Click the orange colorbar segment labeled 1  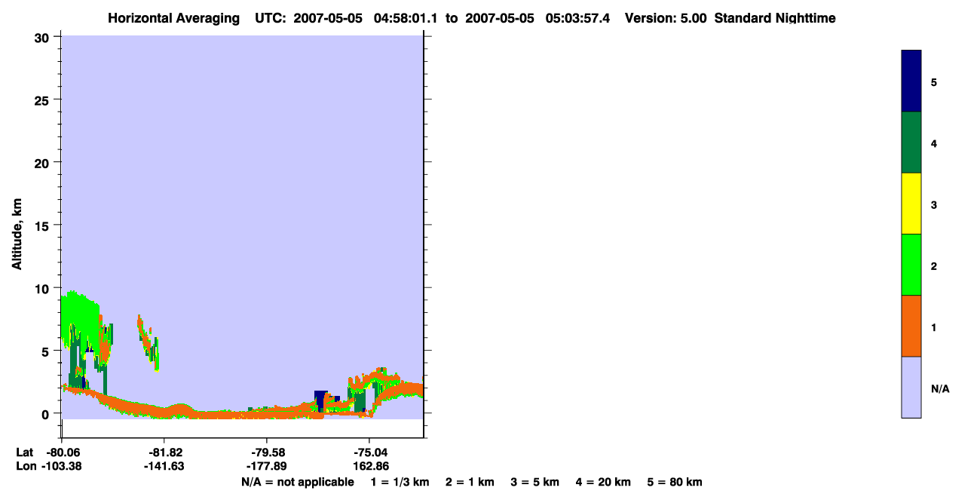click(911, 326)
